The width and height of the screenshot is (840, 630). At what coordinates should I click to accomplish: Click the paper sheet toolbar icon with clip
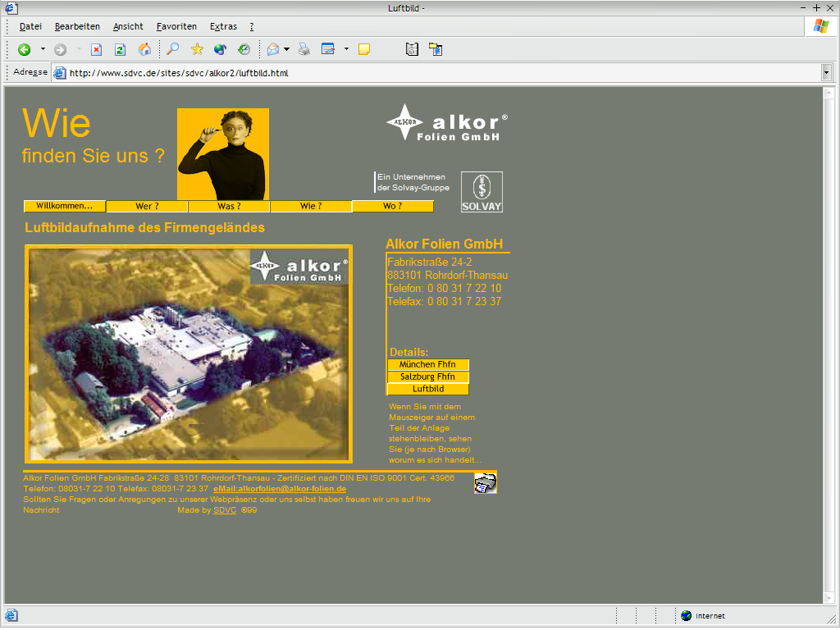tap(412, 50)
